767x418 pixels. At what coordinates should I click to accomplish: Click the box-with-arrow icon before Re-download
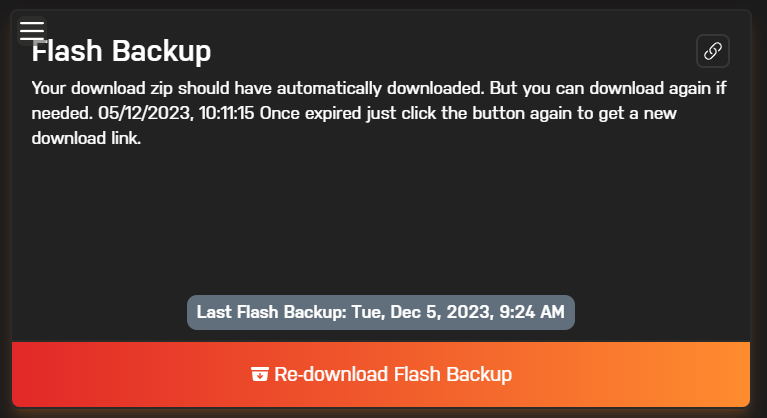click(x=260, y=374)
